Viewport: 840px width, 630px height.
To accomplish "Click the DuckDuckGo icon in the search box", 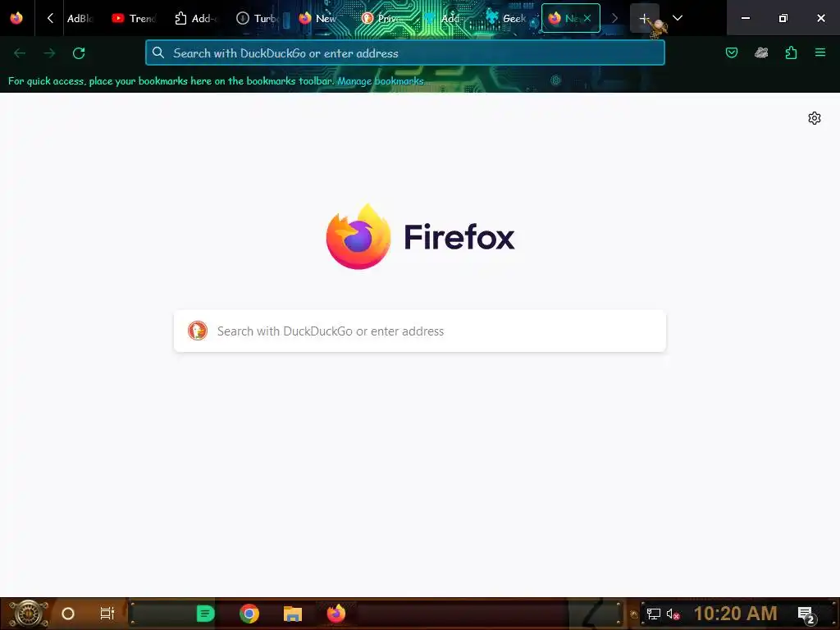I will point(198,331).
